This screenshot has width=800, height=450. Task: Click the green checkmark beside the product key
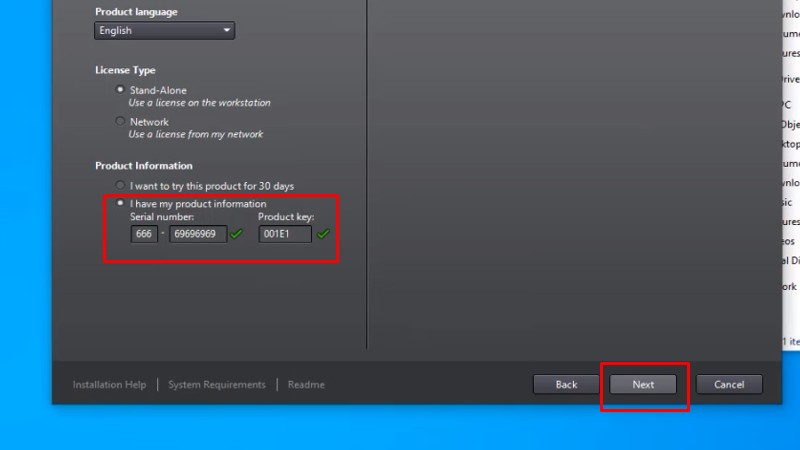(x=323, y=234)
